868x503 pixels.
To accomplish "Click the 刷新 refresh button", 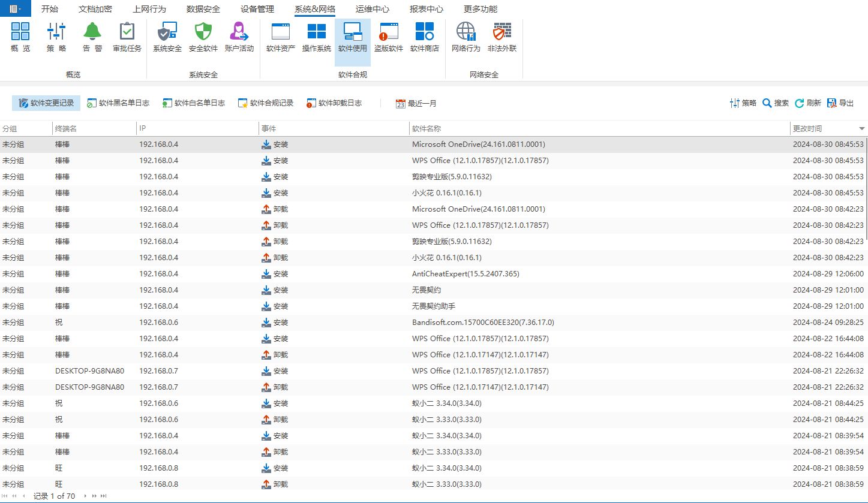I will tap(807, 103).
